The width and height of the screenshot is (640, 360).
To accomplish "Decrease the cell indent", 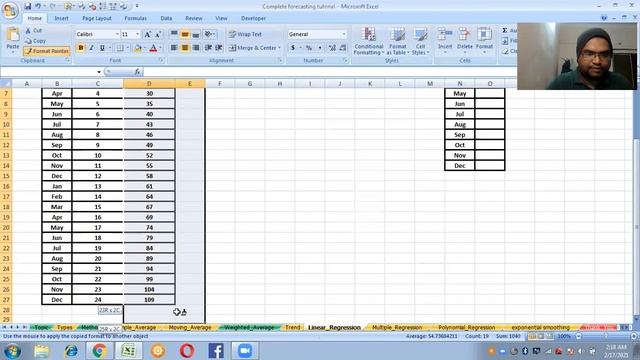I will click(208, 48).
